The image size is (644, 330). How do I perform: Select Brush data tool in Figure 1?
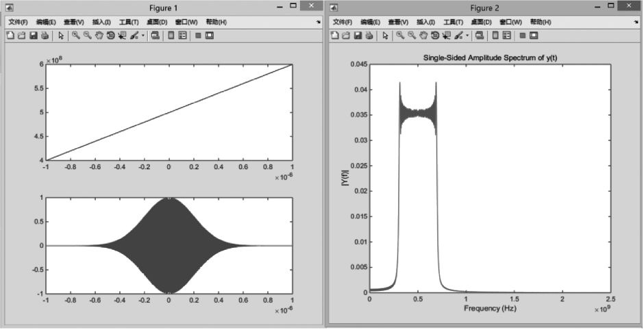point(134,36)
